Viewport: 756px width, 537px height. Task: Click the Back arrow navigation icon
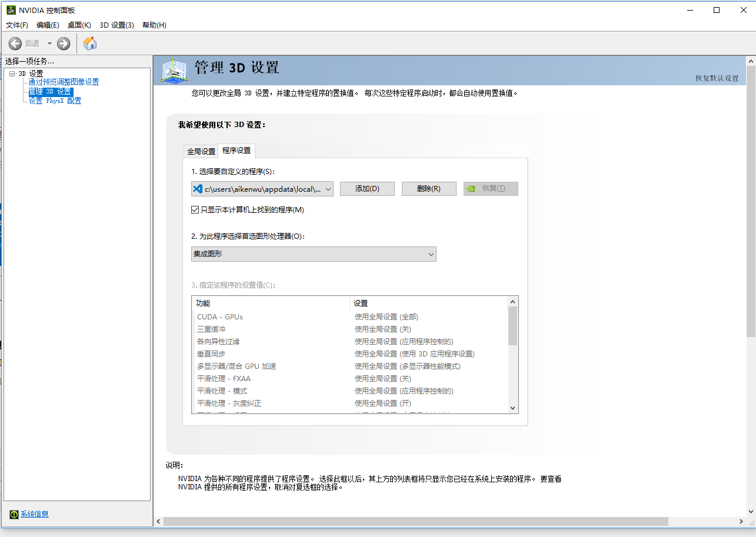pos(15,44)
